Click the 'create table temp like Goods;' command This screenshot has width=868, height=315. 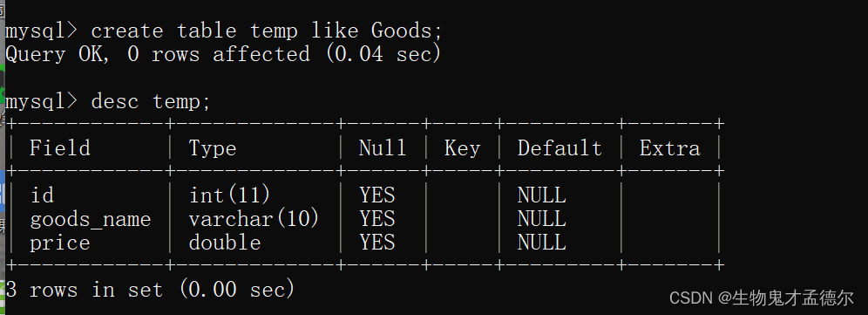267,31
